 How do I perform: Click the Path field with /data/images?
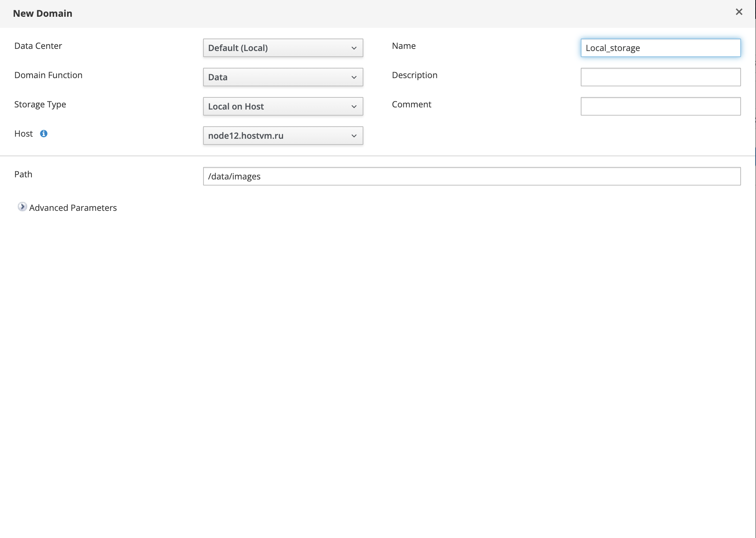click(472, 176)
